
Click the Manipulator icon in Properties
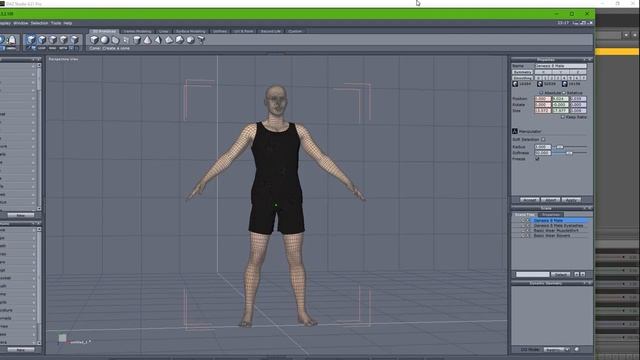(x=515, y=131)
